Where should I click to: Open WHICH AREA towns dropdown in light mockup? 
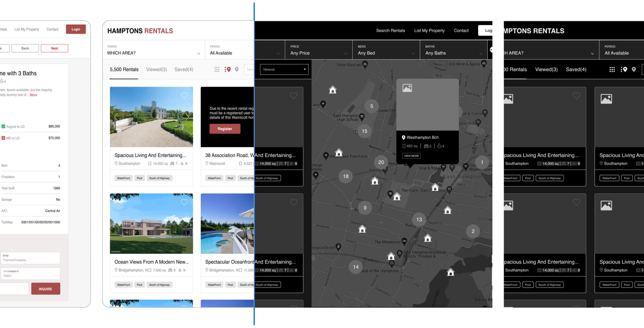[x=154, y=50]
